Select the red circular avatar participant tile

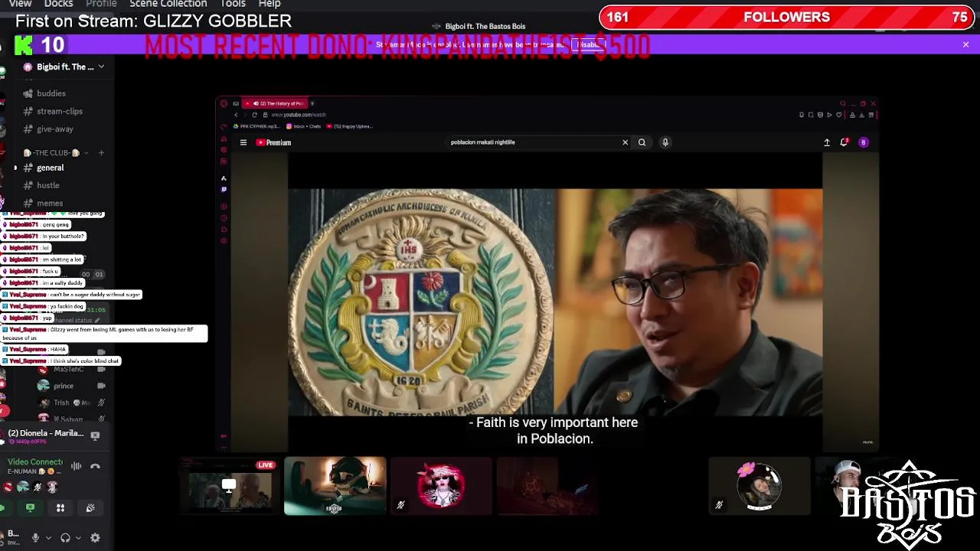click(x=441, y=486)
